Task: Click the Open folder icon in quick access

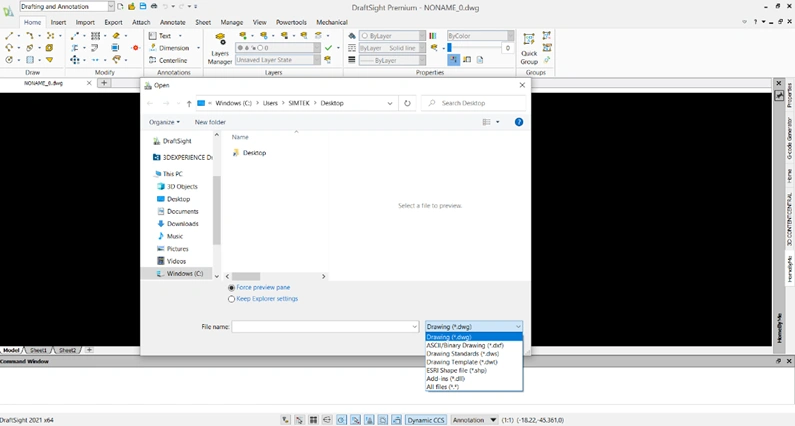Action: click(131, 7)
